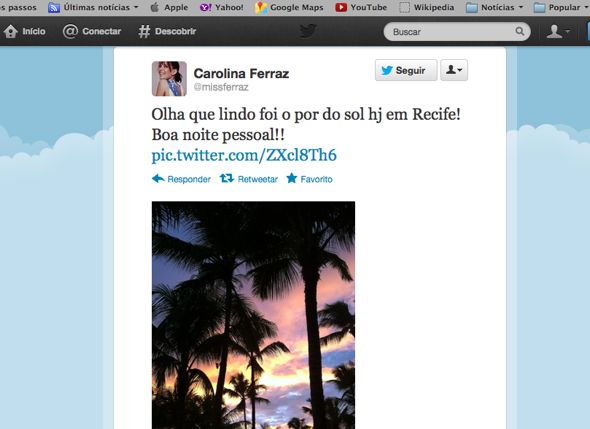Open the account profile menu in navbar
The image size is (590, 429).
pos(558,31)
